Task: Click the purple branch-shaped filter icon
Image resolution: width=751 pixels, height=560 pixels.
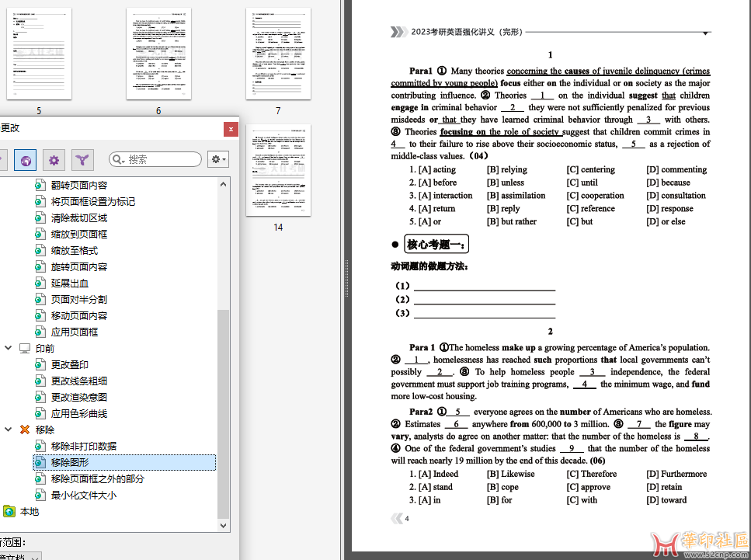Action: (82, 160)
